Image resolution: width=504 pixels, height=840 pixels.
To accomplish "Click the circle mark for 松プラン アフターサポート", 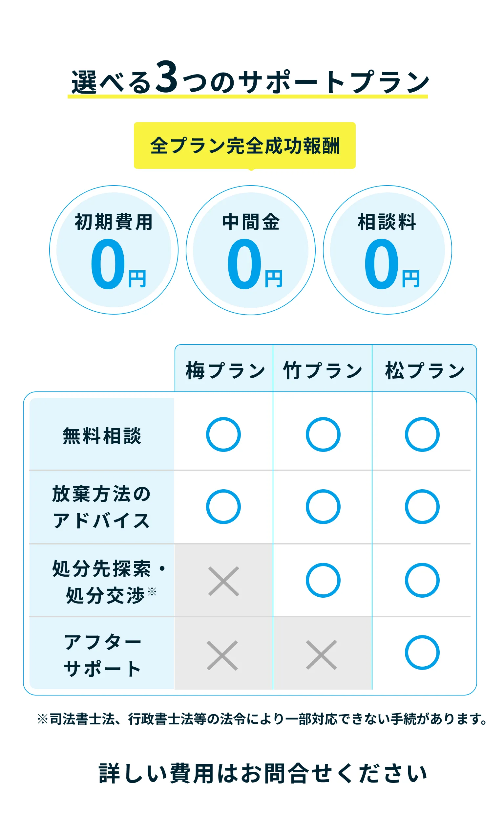I will (x=422, y=652).
